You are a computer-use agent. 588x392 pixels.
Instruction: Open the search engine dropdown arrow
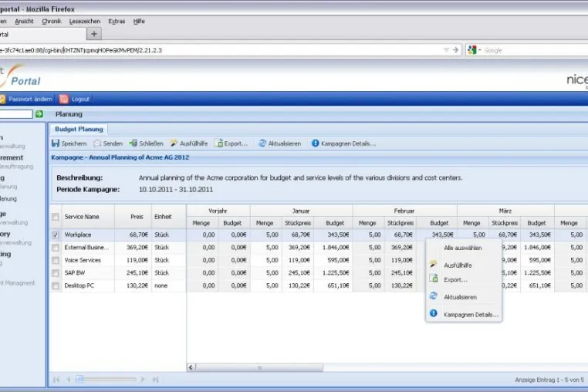[x=480, y=50]
